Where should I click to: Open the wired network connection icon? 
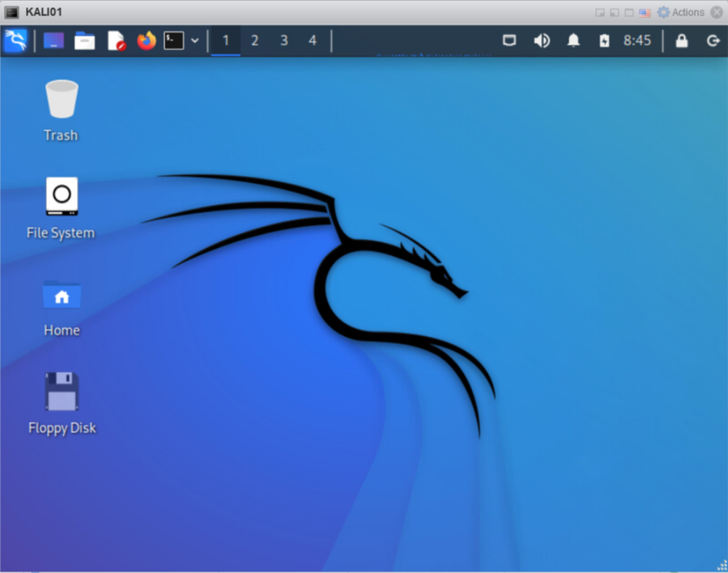[509, 41]
